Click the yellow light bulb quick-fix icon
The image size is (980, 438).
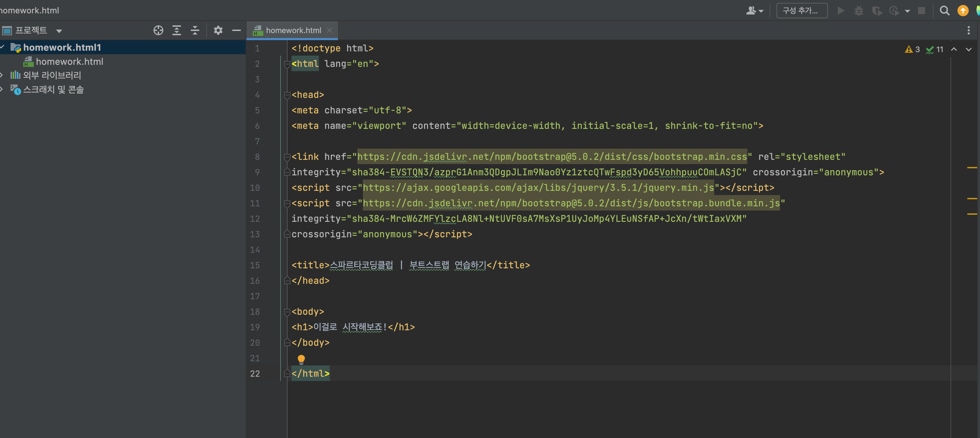tap(301, 359)
